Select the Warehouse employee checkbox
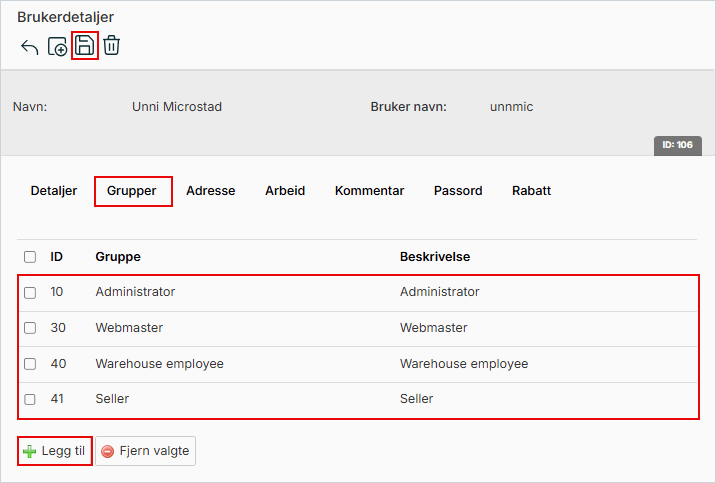The width and height of the screenshot is (716, 483). tap(30, 364)
